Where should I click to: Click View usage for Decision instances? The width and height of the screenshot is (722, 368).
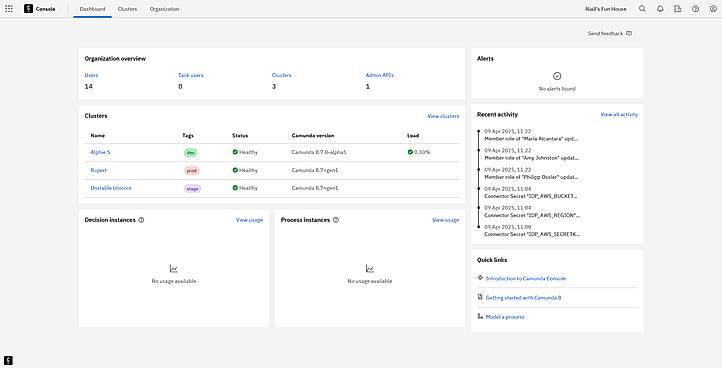coord(249,220)
